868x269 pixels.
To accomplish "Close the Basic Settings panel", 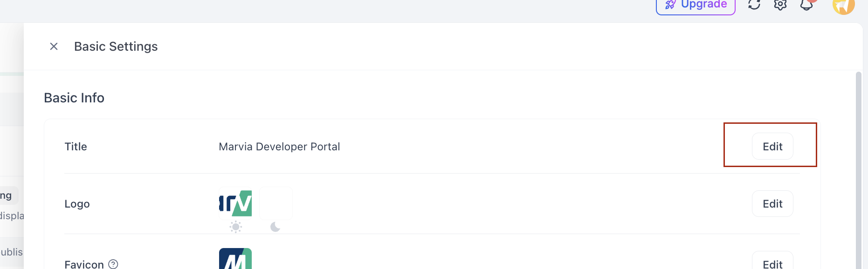I will tap(54, 47).
